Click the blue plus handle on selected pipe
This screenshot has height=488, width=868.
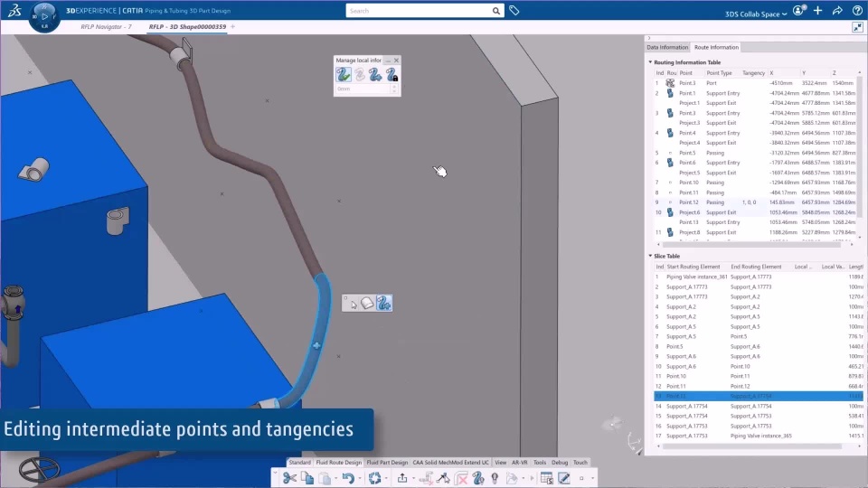[x=316, y=346]
